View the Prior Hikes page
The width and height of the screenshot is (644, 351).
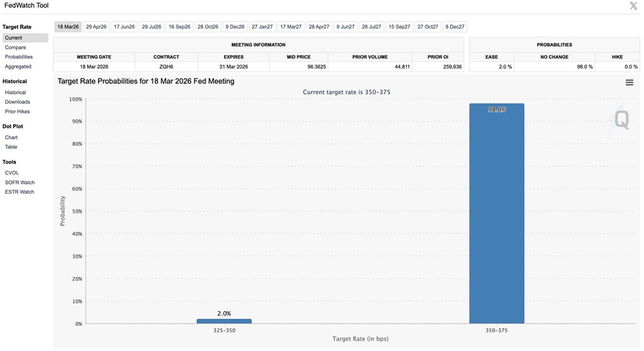click(17, 111)
